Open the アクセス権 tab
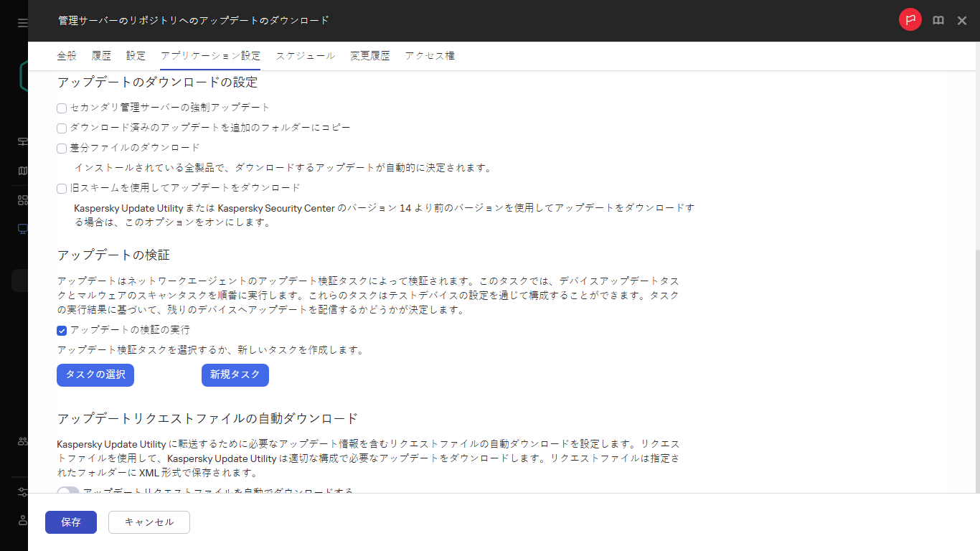Viewport: 980px width, 551px height. 429,55
